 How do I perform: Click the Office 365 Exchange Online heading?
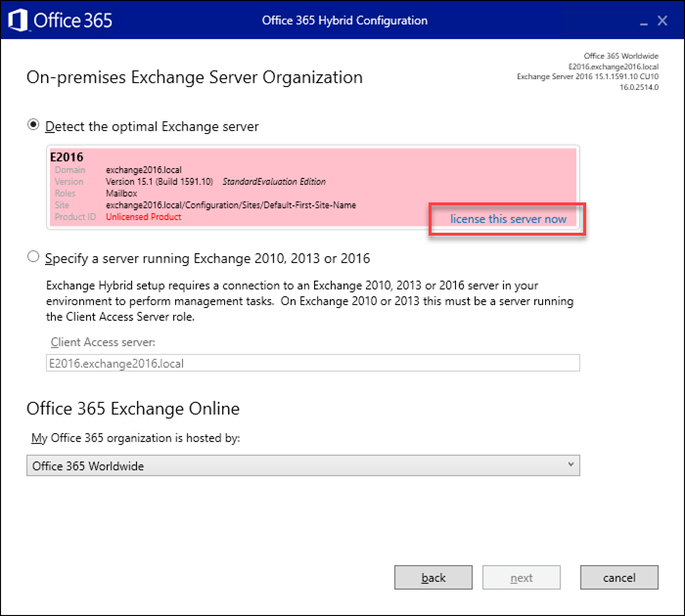[133, 409]
